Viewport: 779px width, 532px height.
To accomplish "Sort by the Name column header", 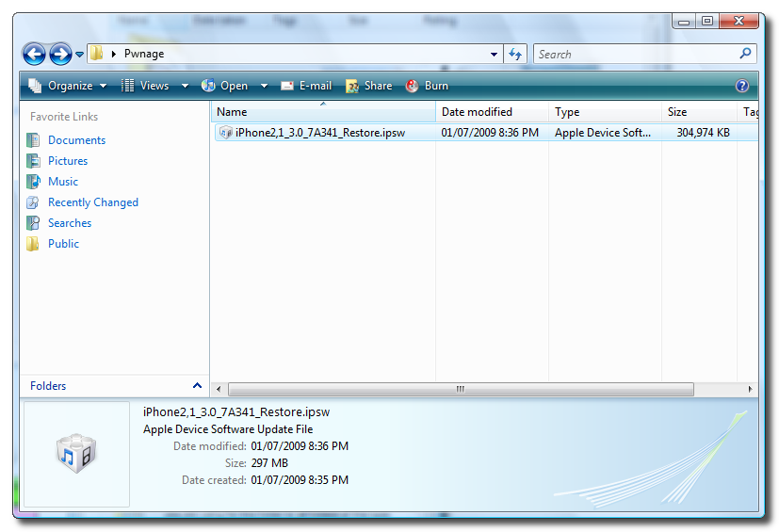I will pos(323,112).
